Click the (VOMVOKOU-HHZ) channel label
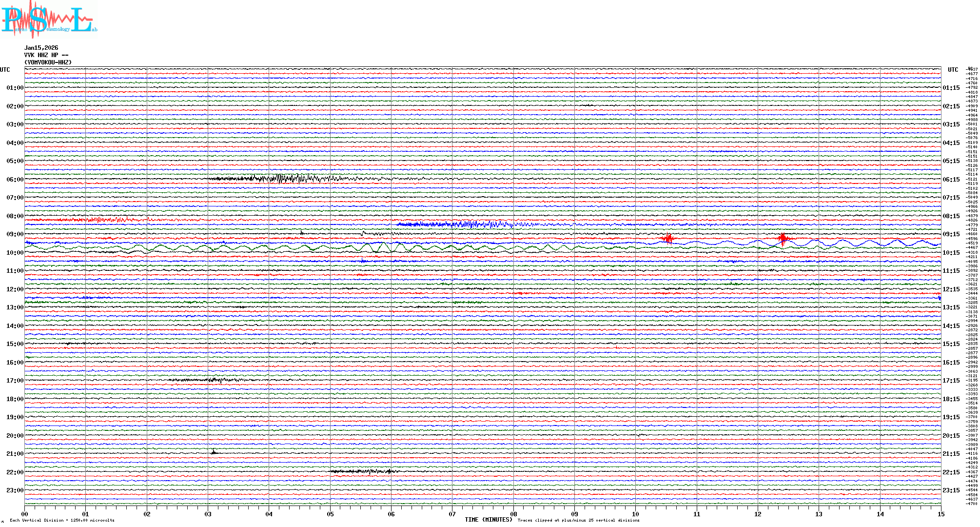This screenshot has height=527, width=980. 48,62
